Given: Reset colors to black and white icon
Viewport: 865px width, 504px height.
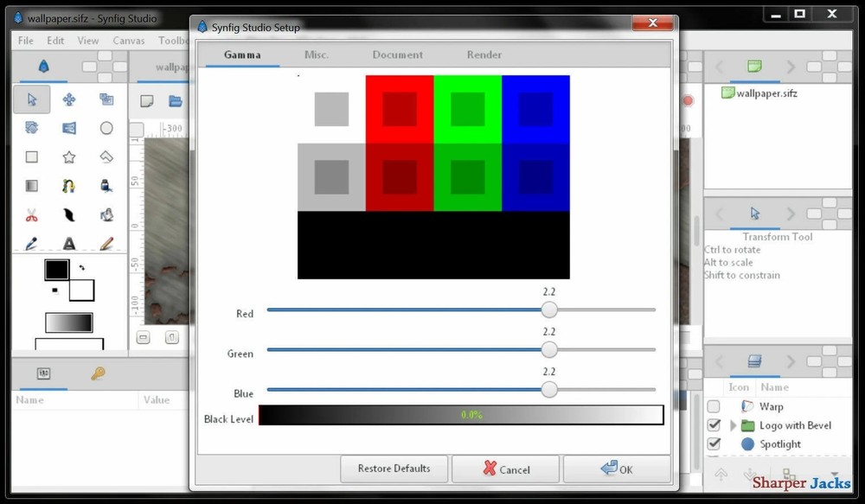Looking at the screenshot, I should (x=54, y=290).
